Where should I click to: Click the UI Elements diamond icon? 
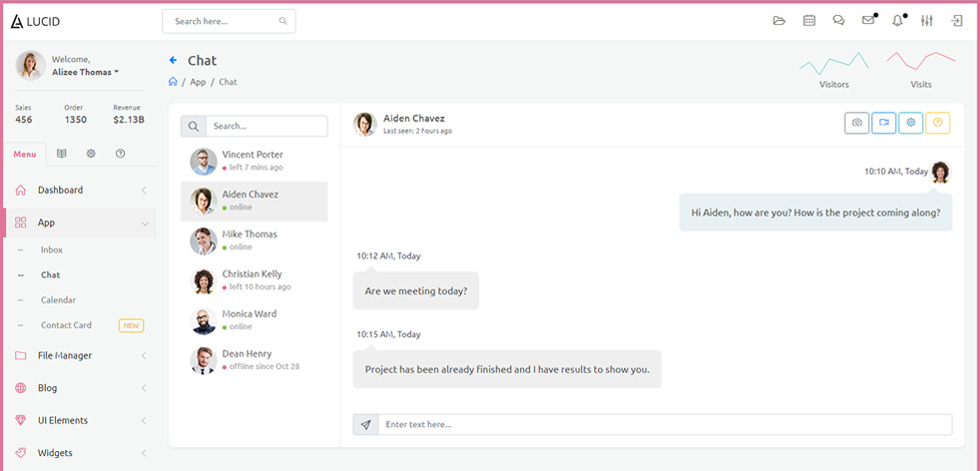click(21, 420)
